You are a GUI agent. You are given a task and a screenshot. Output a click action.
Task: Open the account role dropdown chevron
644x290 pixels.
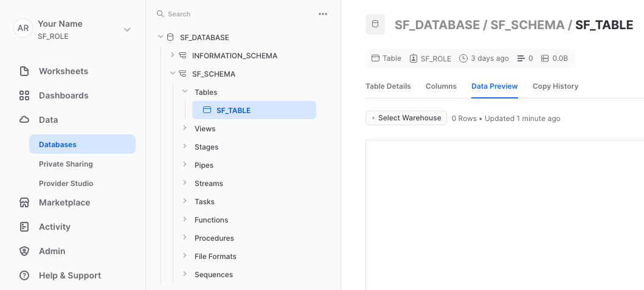point(127,30)
